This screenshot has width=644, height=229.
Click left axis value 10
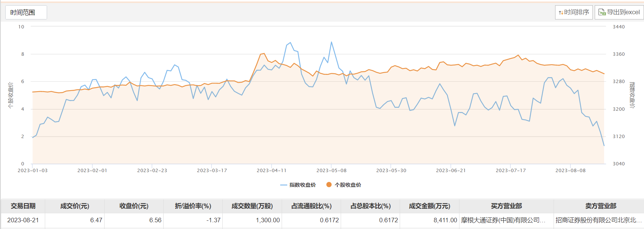[21, 27]
